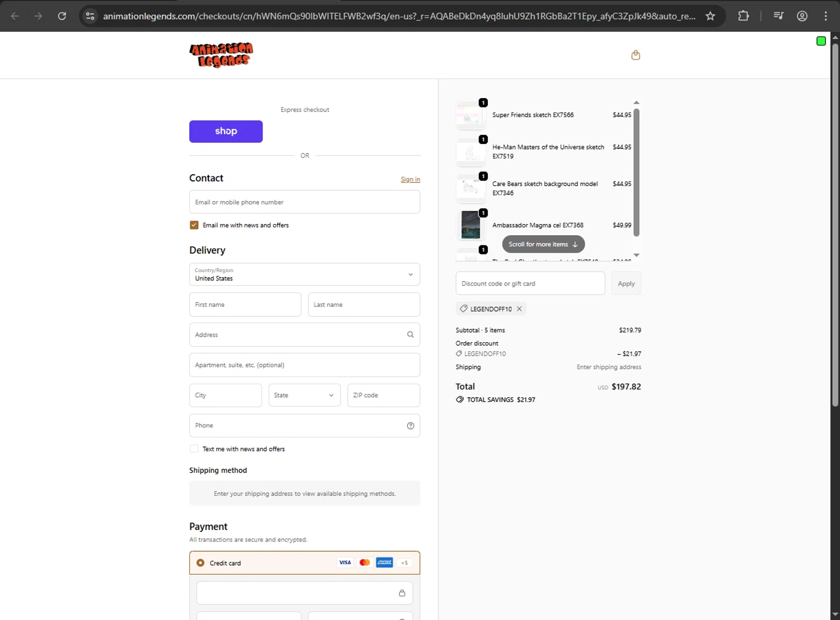Click the padlock icon in card number field
Image resolution: width=840 pixels, height=620 pixels.
click(402, 593)
